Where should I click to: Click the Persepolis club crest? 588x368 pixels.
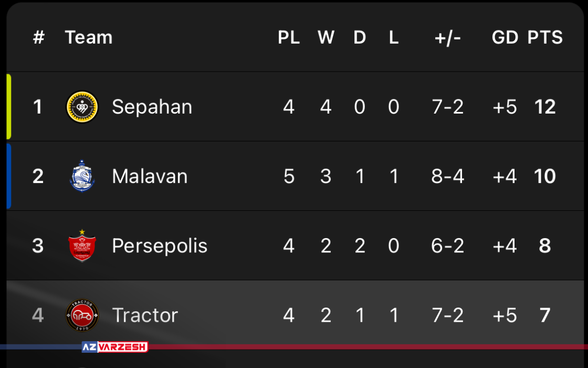point(82,246)
